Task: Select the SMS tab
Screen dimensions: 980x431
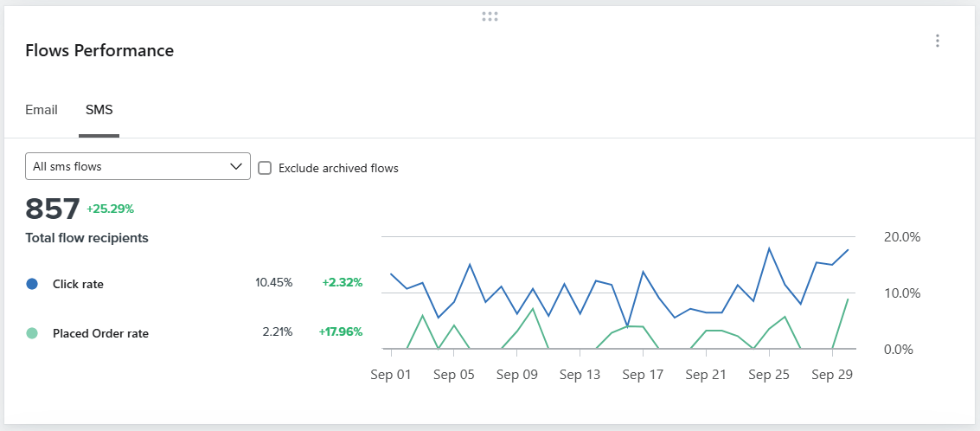Action: pos(99,110)
